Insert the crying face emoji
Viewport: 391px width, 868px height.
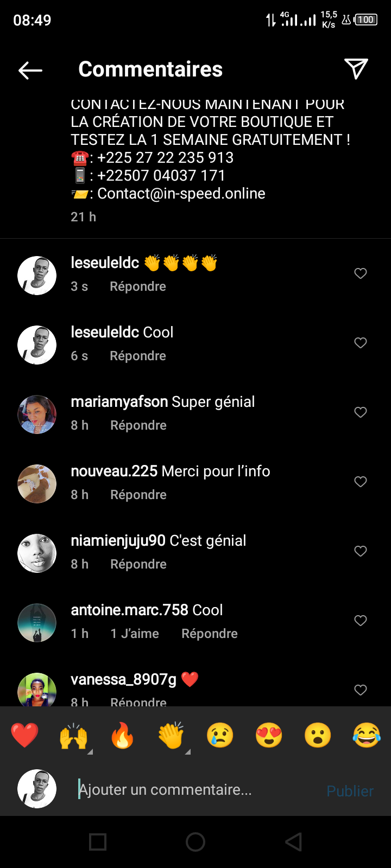220,736
